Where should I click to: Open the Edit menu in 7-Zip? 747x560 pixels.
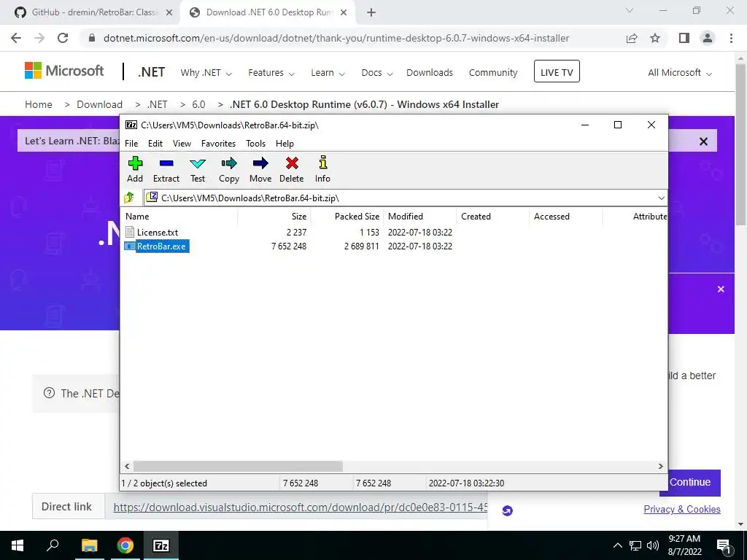pos(155,144)
